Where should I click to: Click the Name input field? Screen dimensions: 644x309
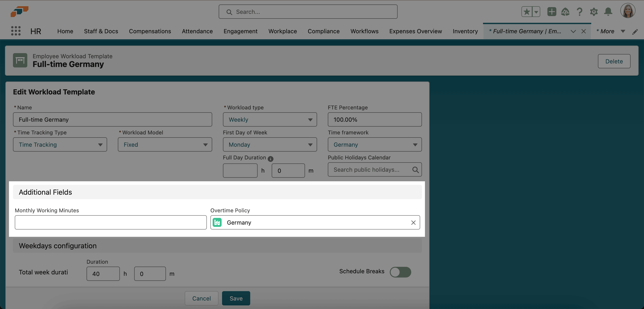point(112,119)
